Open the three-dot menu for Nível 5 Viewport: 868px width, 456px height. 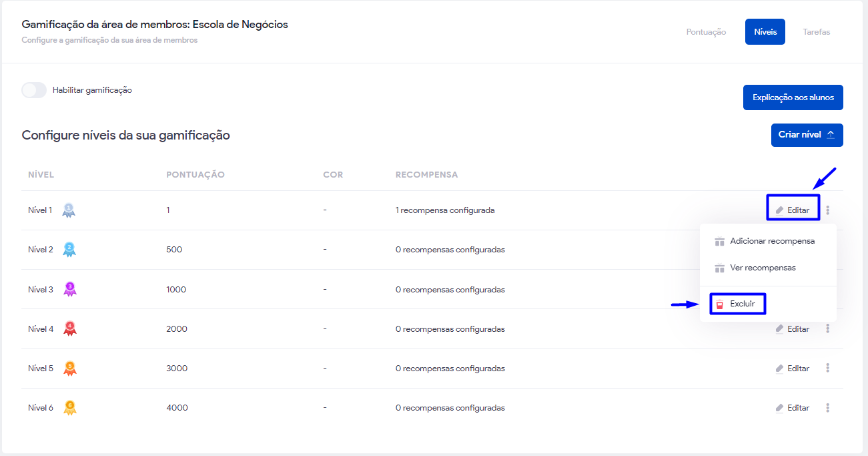pyautogui.click(x=828, y=368)
